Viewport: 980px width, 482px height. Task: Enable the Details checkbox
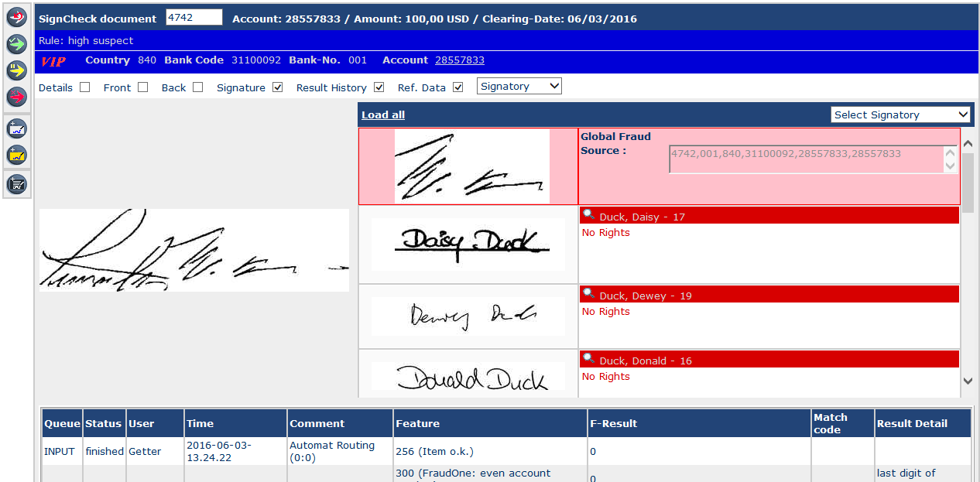(x=85, y=87)
